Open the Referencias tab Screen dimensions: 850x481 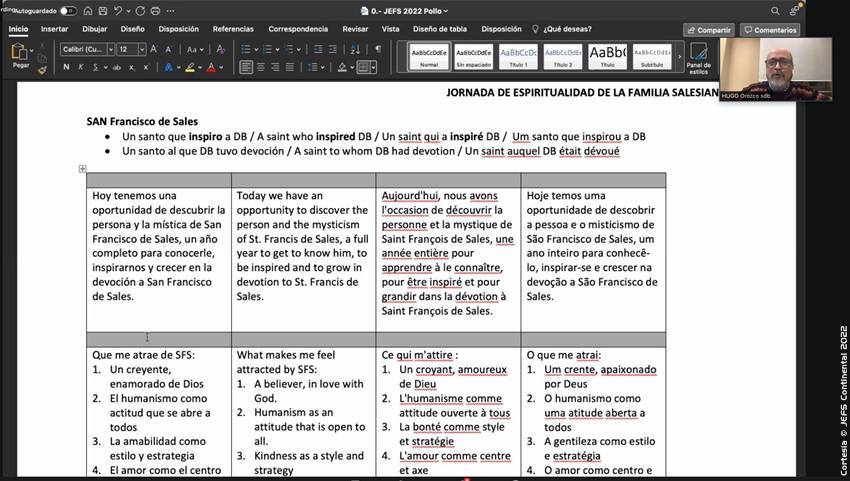pyautogui.click(x=233, y=29)
